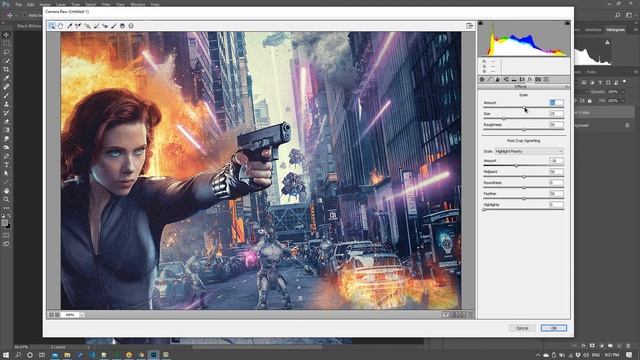The width and height of the screenshot is (640, 360).
Task: Switch to the Detail panel tab
Action: point(498,80)
